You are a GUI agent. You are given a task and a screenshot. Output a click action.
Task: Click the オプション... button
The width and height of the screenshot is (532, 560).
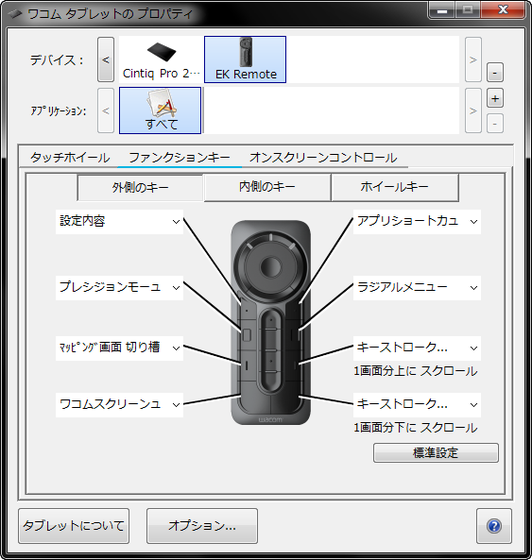202,526
